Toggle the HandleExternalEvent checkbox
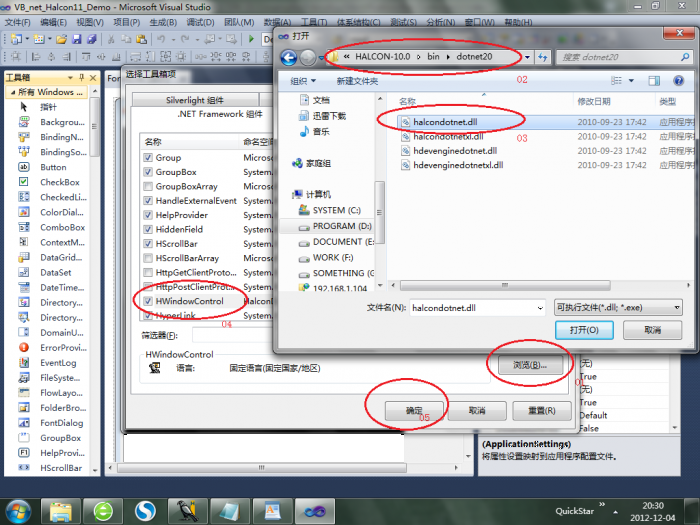The height and width of the screenshot is (525, 700). point(148,200)
